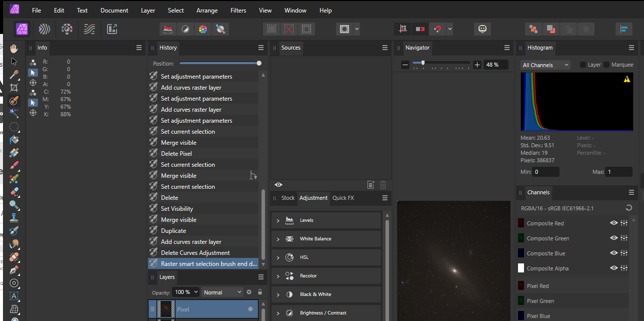Hide the Composite Alpha channel
This screenshot has height=321, width=644.
613,268
